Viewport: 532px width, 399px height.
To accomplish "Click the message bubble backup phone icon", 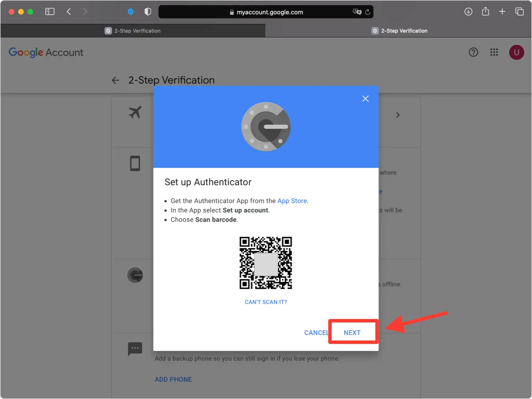I will [x=135, y=349].
